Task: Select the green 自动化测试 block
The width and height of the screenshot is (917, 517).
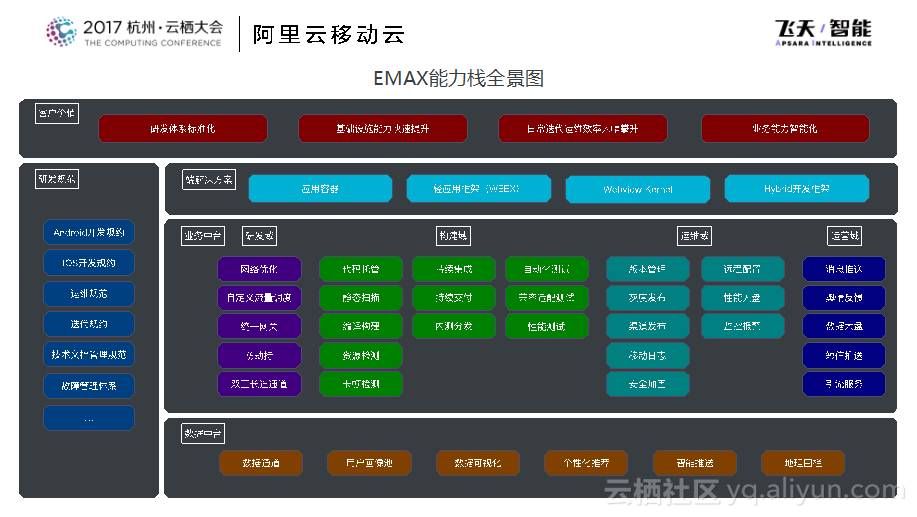Action: [547, 269]
